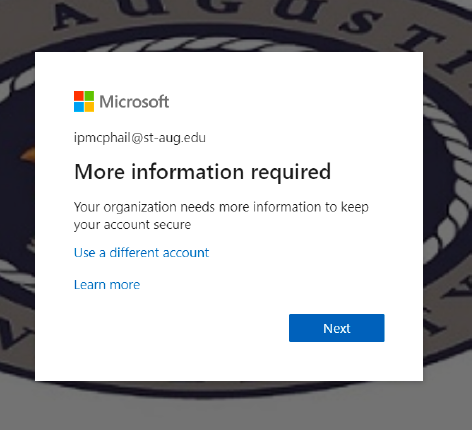Click the orange beak in background seal

click(28, 154)
